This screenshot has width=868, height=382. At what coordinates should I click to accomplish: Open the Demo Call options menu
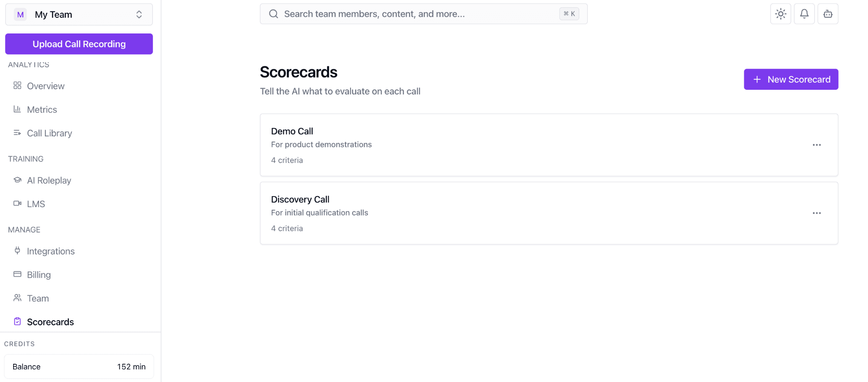click(817, 145)
